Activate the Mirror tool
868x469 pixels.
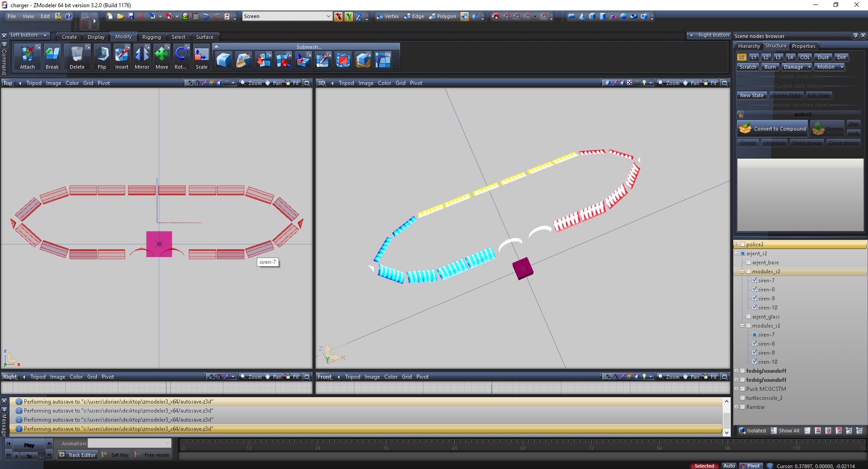coord(142,55)
